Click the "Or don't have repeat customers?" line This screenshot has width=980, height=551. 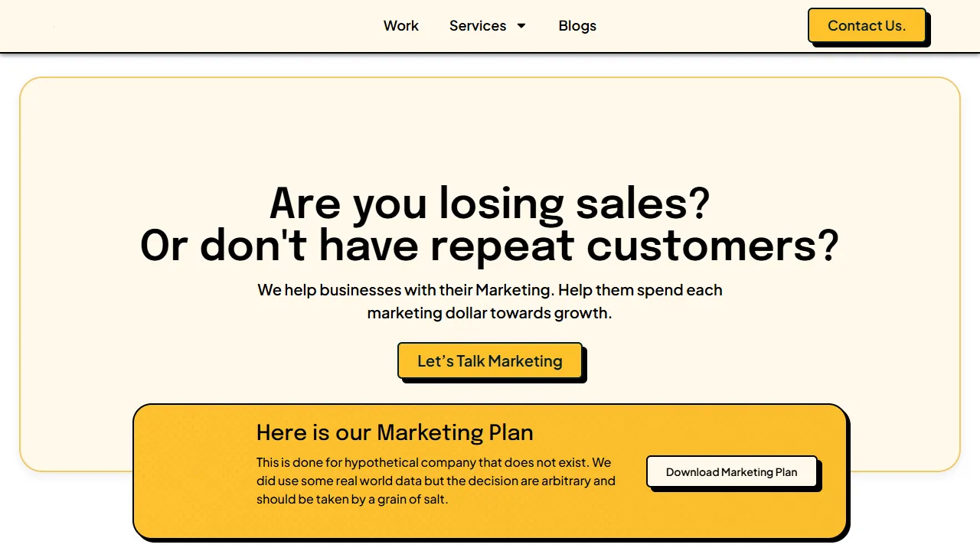coord(490,246)
